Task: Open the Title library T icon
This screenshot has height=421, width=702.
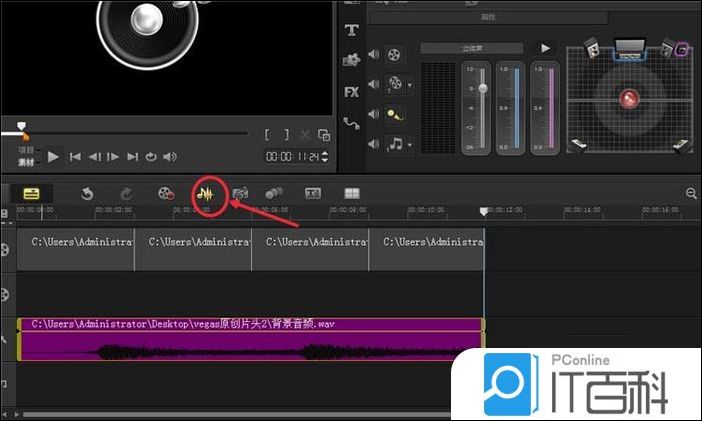Action: (351, 30)
